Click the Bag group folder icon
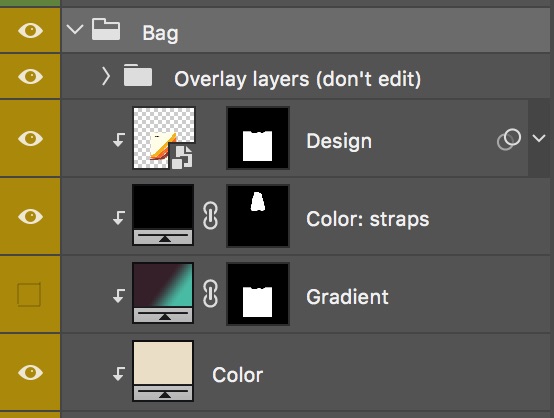 pyautogui.click(x=106, y=29)
